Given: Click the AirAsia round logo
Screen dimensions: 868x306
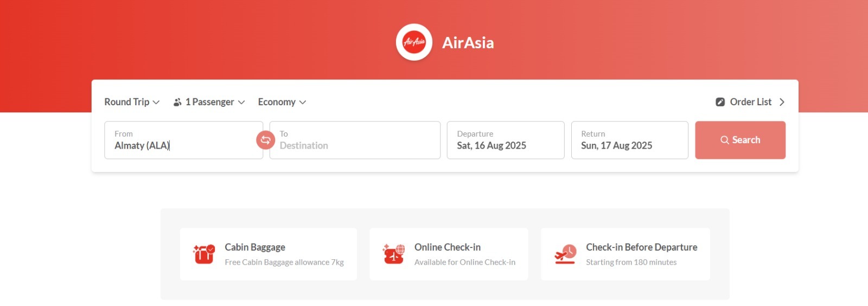Looking at the screenshot, I should [x=414, y=42].
